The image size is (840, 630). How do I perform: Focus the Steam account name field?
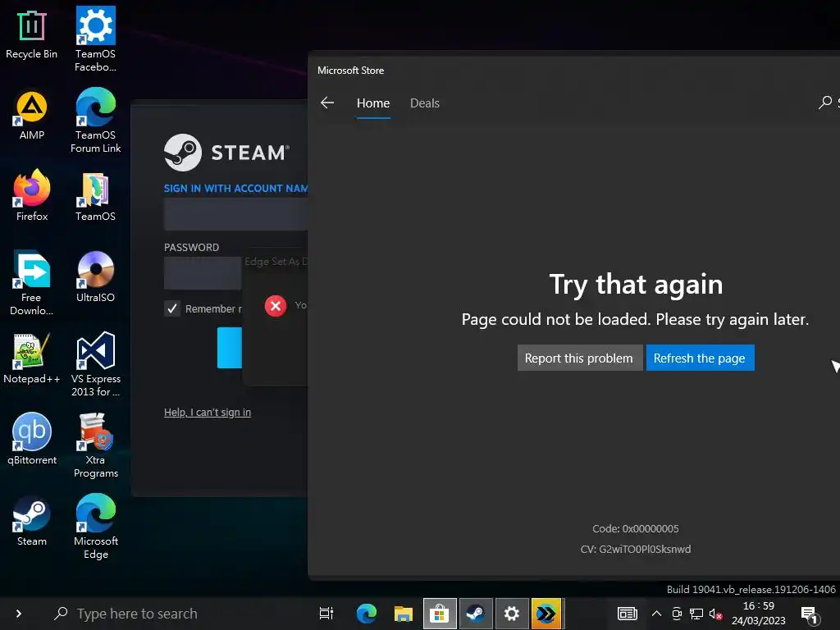(235, 214)
